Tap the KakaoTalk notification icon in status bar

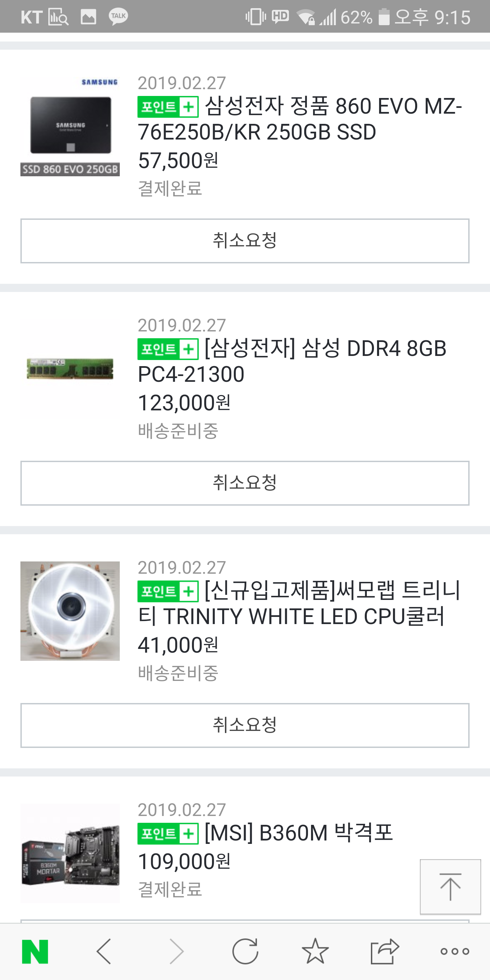[x=118, y=17]
